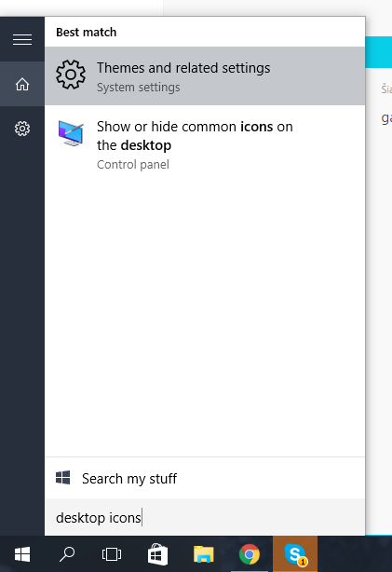Click the System settings subtitle text
392x572 pixels.
coord(138,88)
